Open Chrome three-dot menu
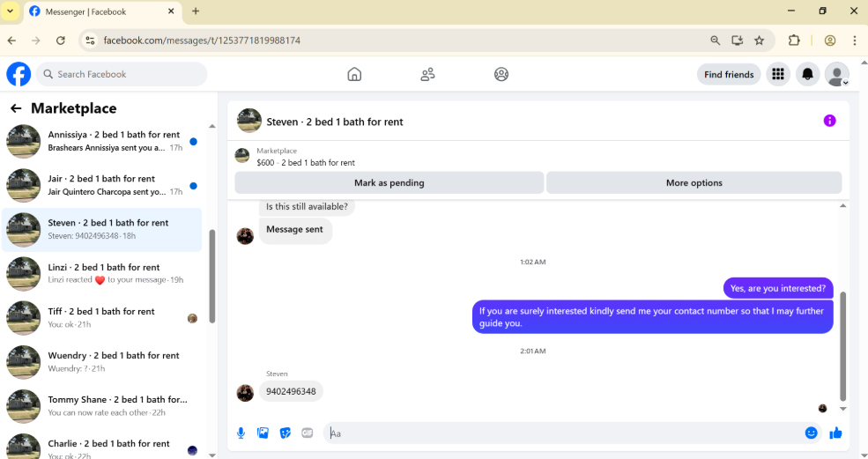Screen dimensions: 868x459 (855, 41)
